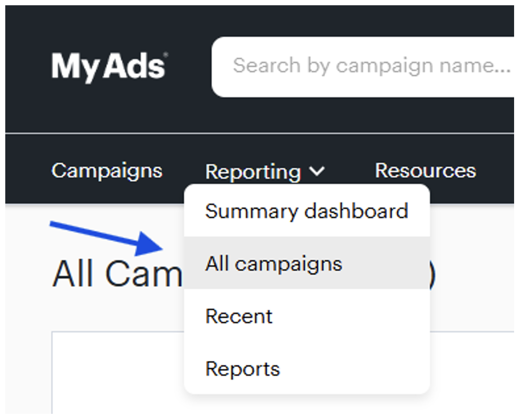Select Summary dashboard from Reporting menu
Screen dimensions: 522x420
pos(306,211)
